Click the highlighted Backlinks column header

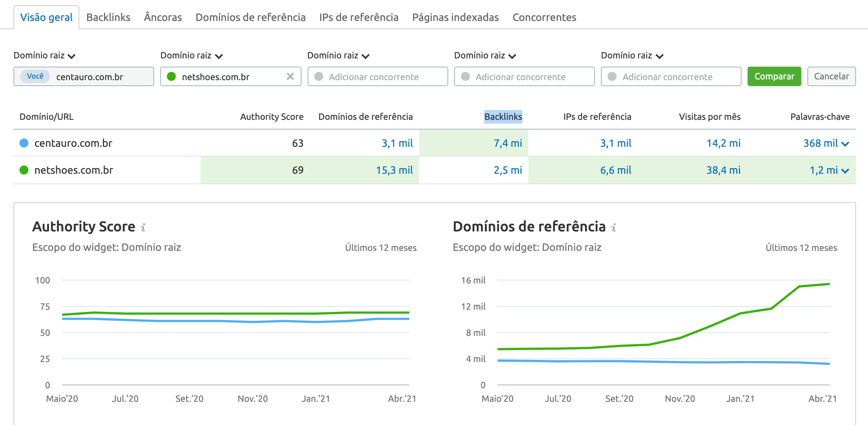(x=503, y=116)
